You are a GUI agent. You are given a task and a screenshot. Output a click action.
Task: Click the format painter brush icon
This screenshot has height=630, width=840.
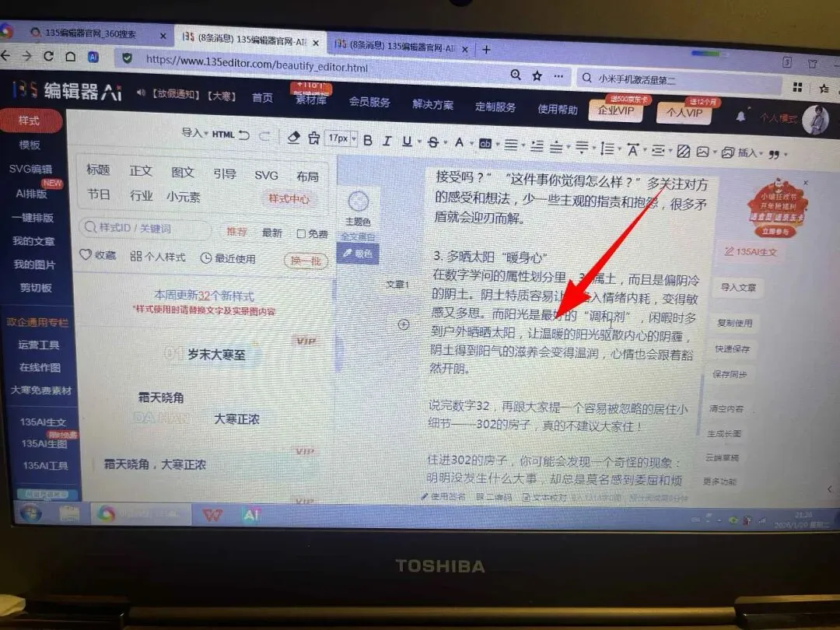click(x=314, y=138)
